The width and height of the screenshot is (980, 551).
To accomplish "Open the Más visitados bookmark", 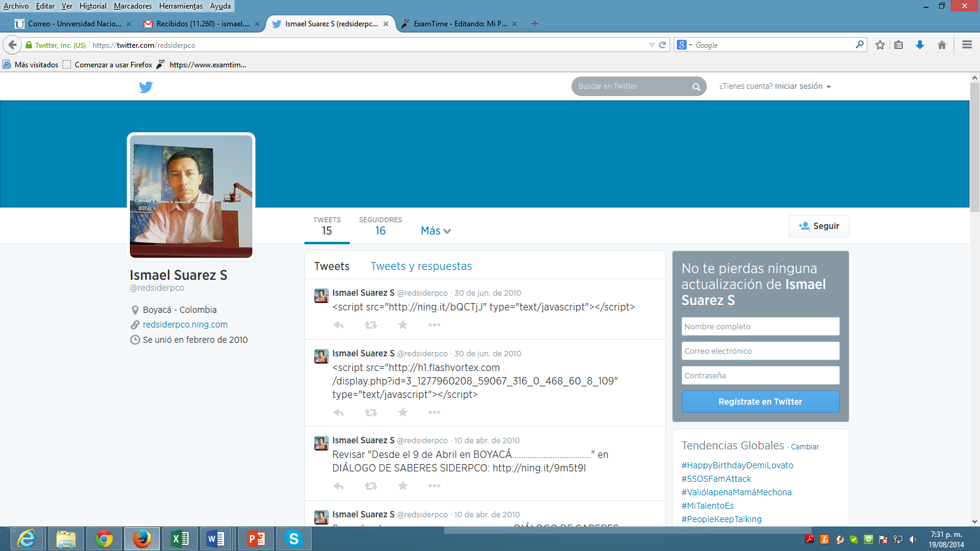I will (x=31, y=64).
